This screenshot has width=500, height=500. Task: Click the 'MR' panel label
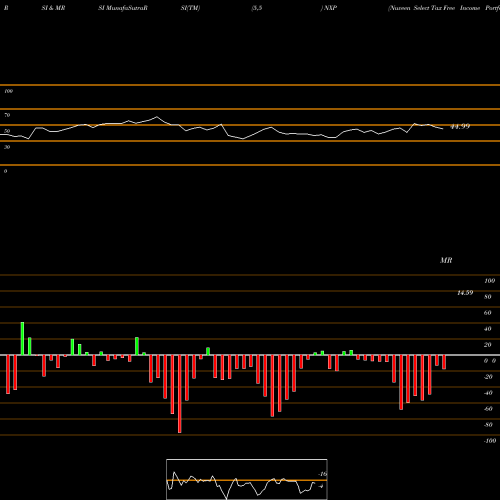446,260
